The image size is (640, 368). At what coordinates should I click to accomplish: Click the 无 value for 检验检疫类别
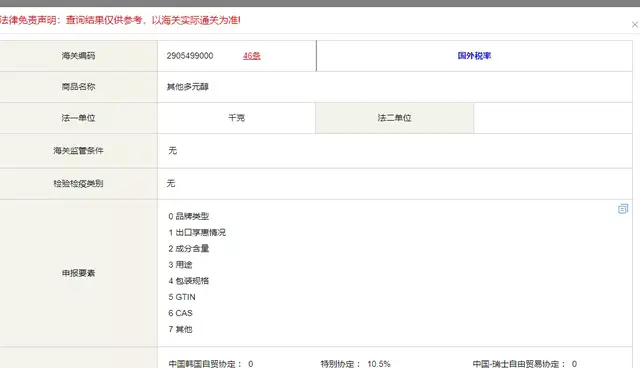[x=171, y=184]
